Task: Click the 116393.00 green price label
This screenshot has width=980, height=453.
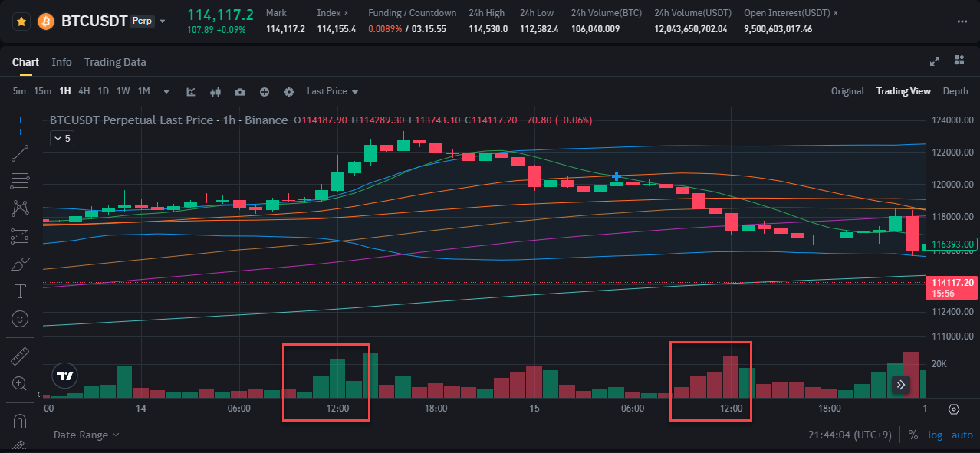Action: click(x=952, y=245)
